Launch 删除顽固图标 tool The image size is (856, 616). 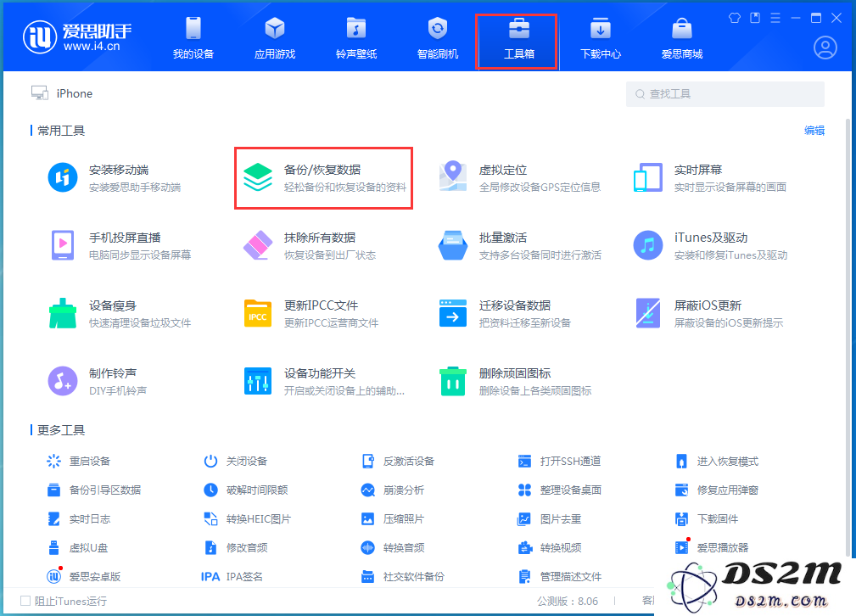(515, 381)
